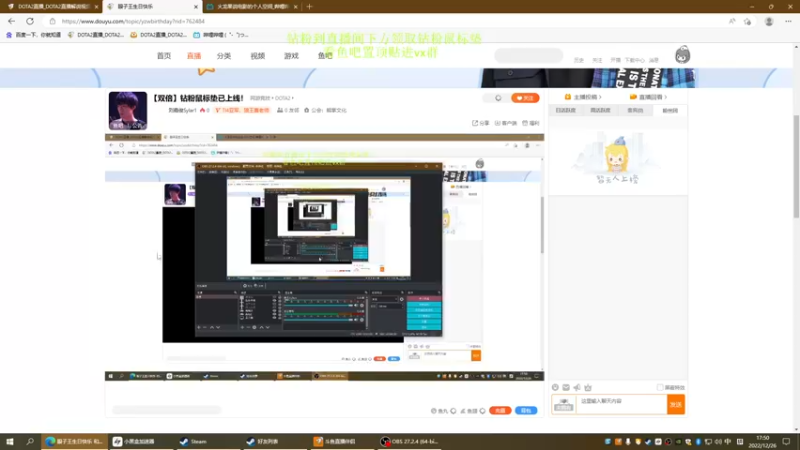Open the third ranking tab in chat panel
The image size is (800, 450).
pos(635,110)
